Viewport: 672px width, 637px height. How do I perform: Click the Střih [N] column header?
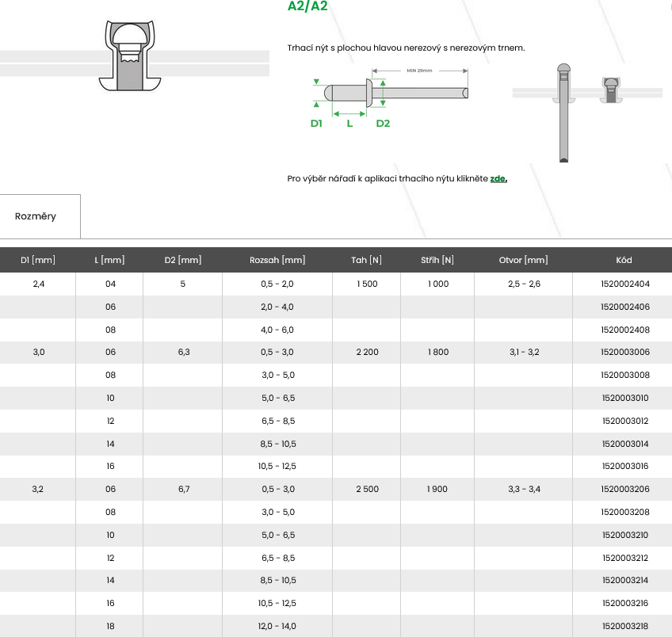coord(437,260)
